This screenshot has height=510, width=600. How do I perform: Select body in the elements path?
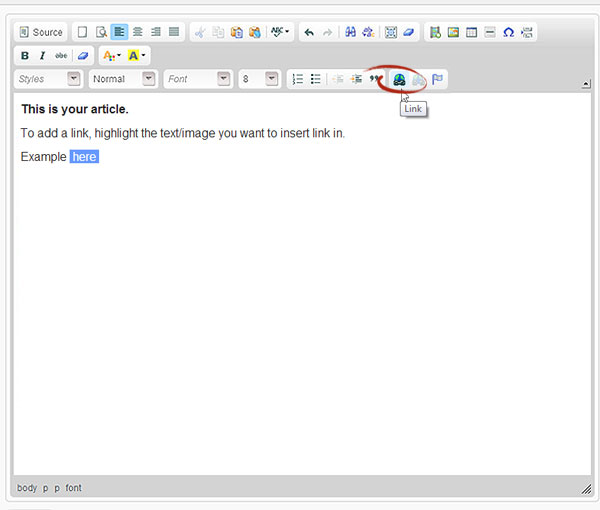pyautogui.click(x=27, y=488)
